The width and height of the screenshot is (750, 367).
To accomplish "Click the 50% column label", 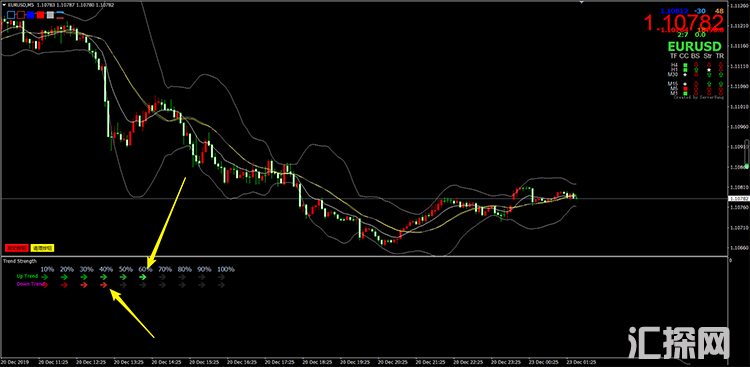I will 125,269.
